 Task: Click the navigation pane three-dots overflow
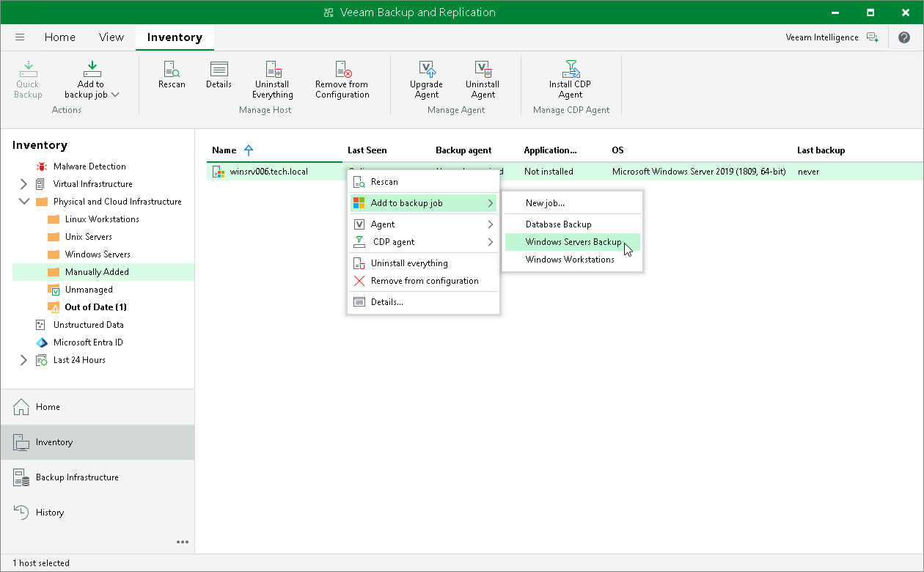pos(183,542)
